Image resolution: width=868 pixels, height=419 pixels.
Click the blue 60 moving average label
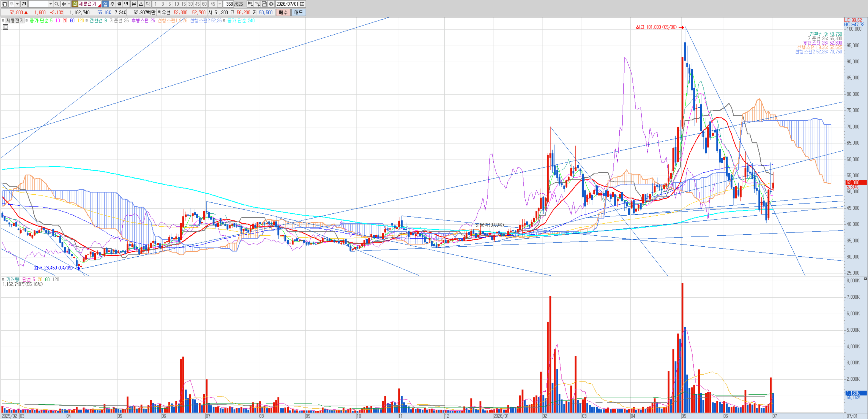(72, 21)
